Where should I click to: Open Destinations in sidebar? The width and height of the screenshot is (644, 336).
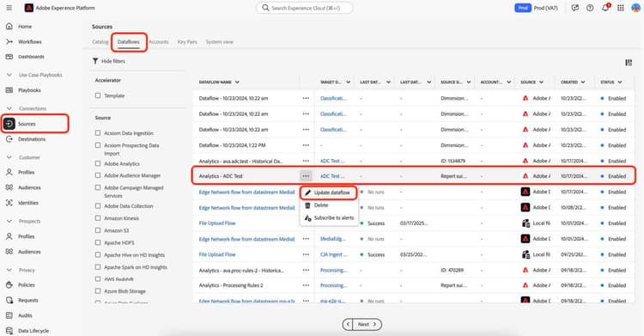[32, 139]
